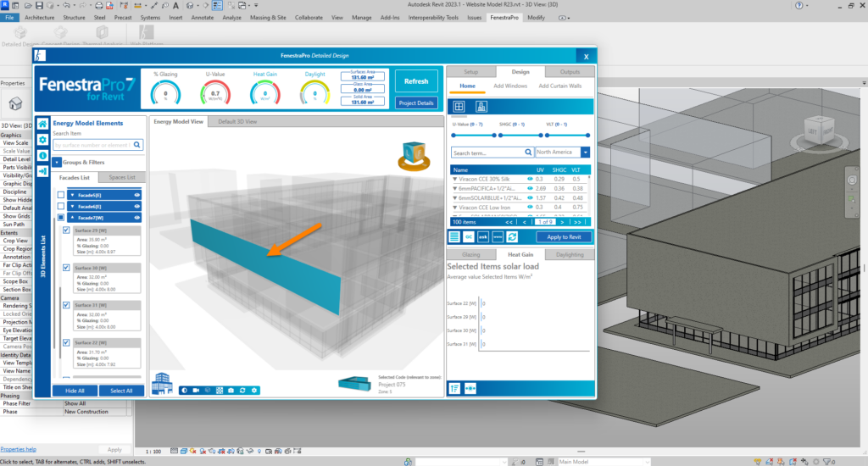Click the building icon below the 3D view
The height and width of the screenshot is (466, 868).
point(162,383)
